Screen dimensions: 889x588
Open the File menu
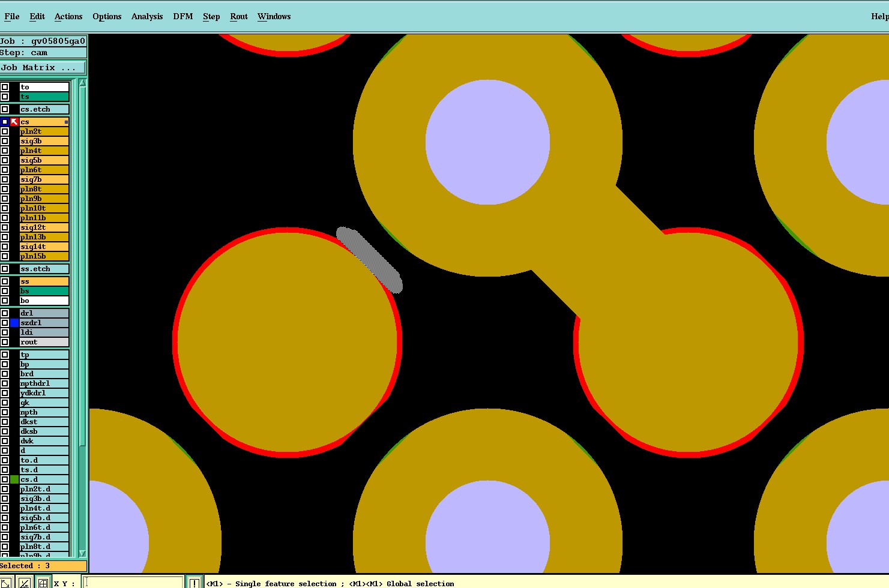pos(12,16)
